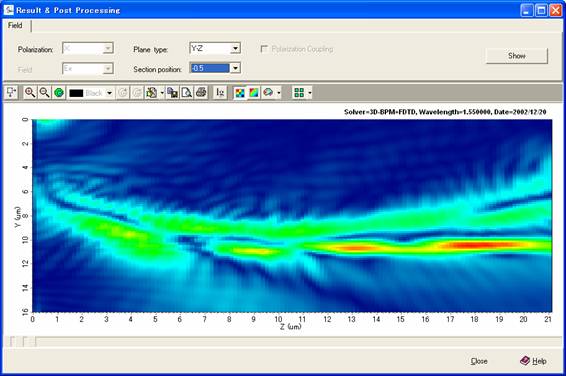This screenshot has width=566, height=376.
Task: Click the copy to clipboard toolbar icon
Action: pos(173,93)
